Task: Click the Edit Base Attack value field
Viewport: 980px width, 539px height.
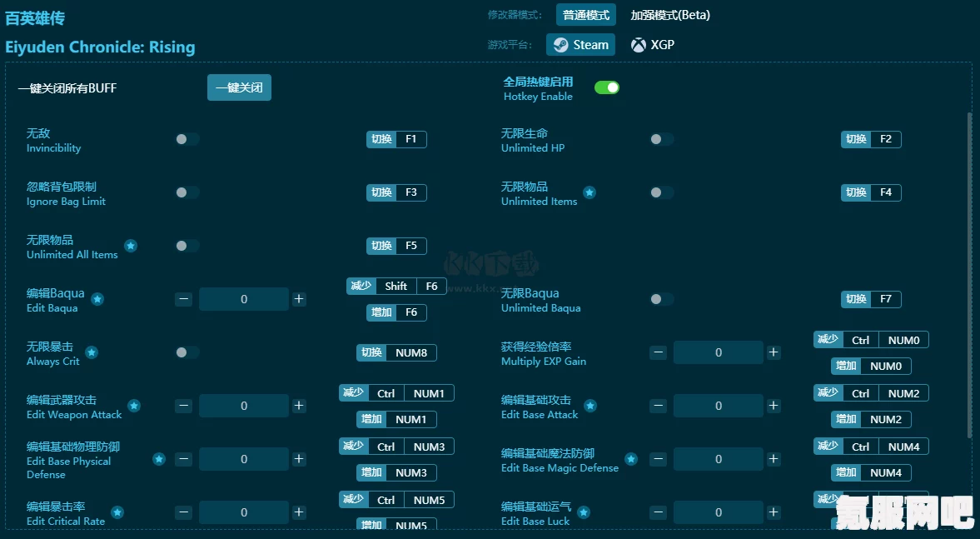Action: (718, 406)
